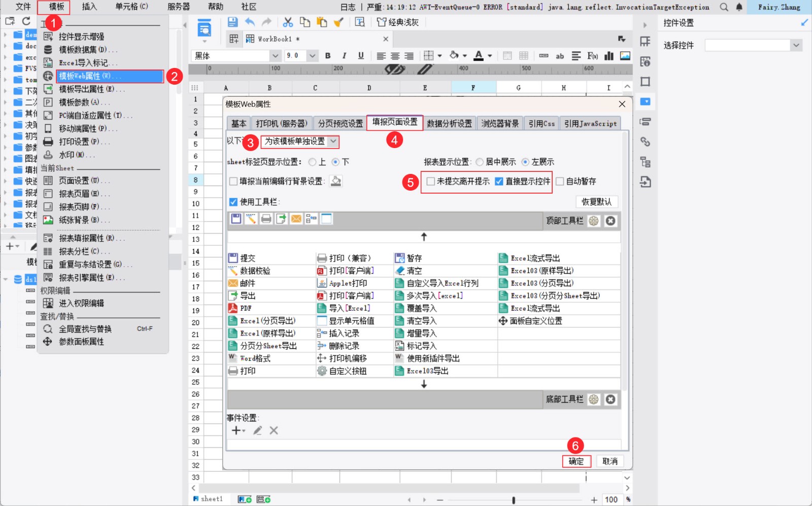
Task: Switch to 数据分析设置 tab
Action: (x=449, y=124)
